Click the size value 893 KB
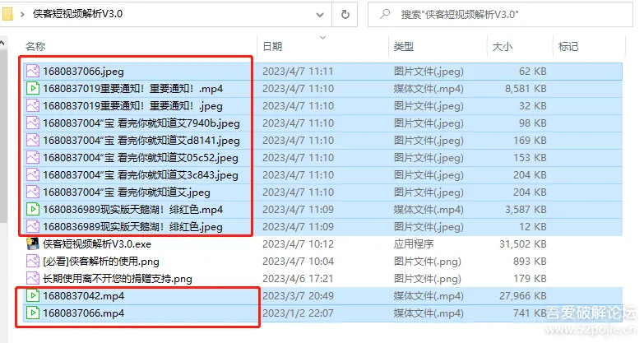Image resolution: width=644 pixels, height=343 pixels. (530, 262)
